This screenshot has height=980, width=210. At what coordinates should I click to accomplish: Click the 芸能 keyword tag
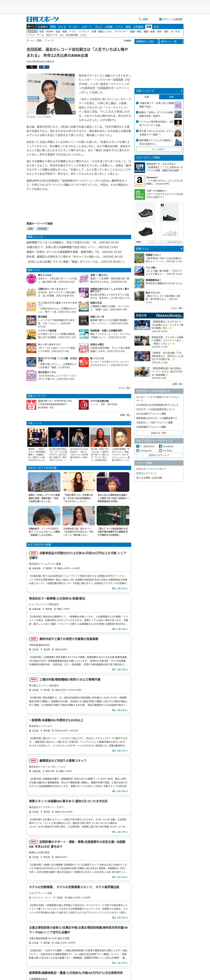(x=30, y=229)
